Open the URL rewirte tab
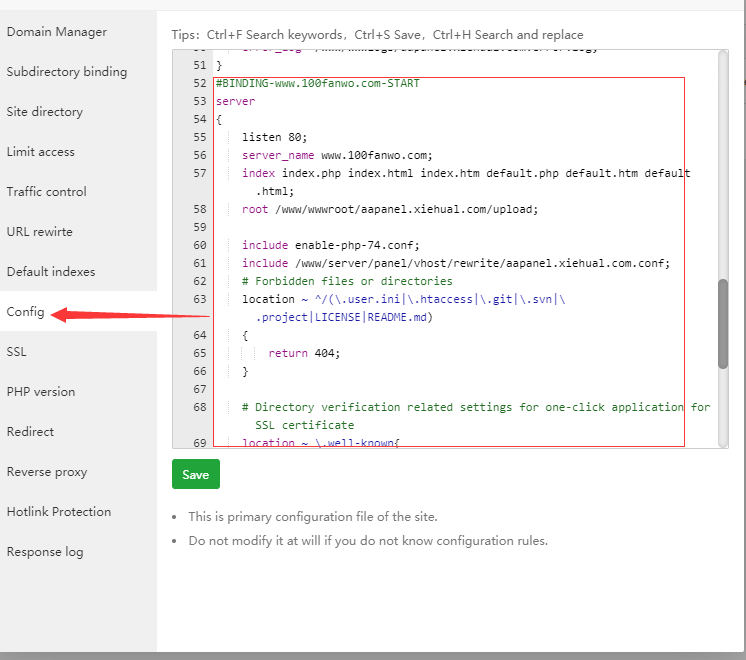The width and height of the screenshot is (746, 660). [39, 232]
